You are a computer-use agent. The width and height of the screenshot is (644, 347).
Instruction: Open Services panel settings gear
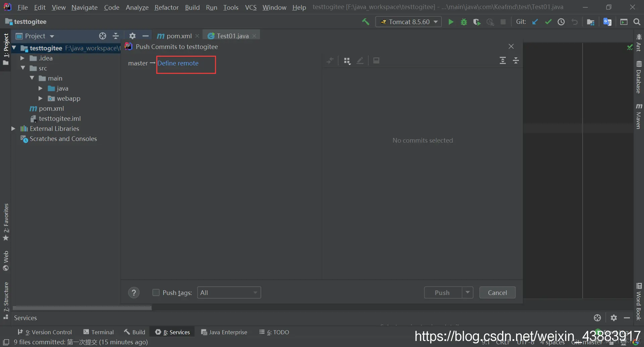[614, 318]
